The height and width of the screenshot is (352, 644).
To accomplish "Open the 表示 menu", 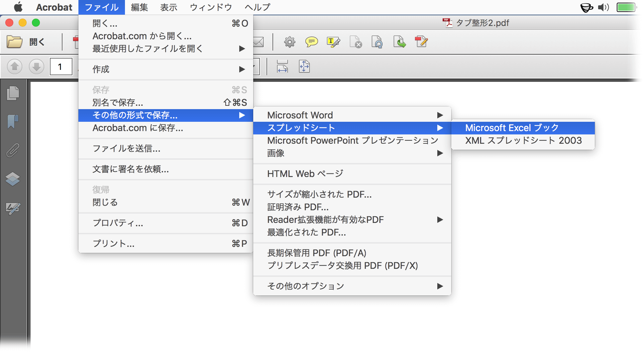I will click(169, 7).
